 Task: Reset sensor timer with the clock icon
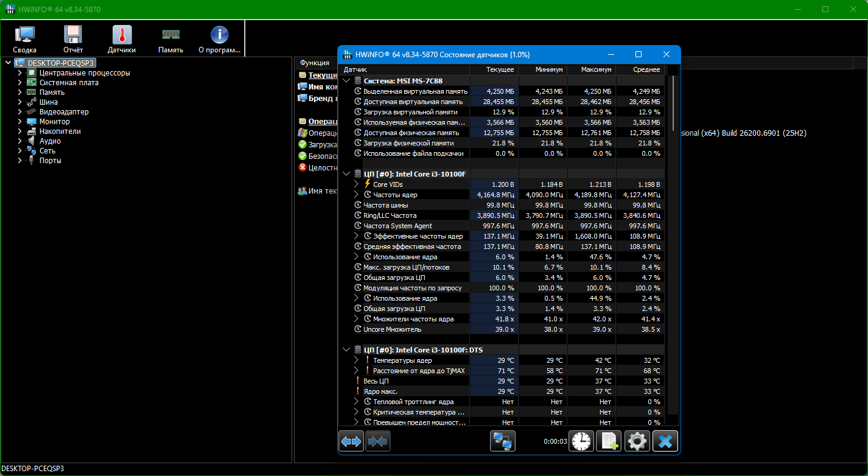[x=581, y=441]
